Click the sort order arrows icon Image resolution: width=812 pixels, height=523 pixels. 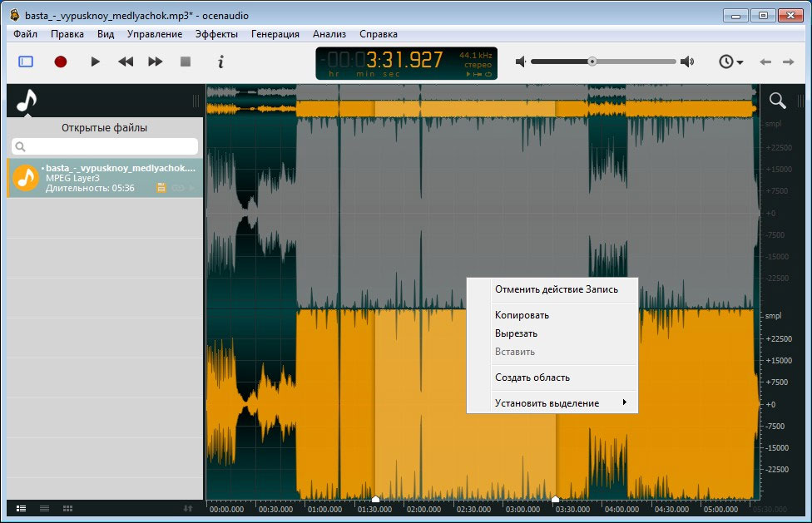[188, 509]
